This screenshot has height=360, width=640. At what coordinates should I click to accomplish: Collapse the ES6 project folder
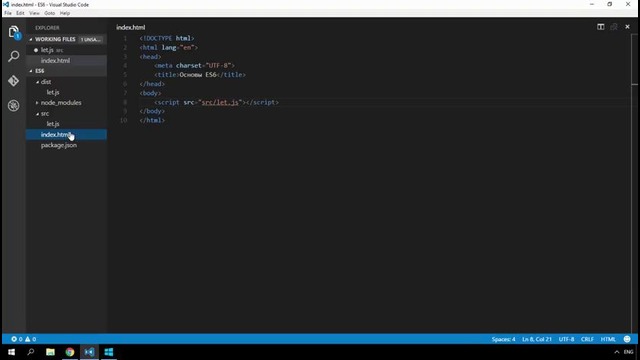(31, 71)
